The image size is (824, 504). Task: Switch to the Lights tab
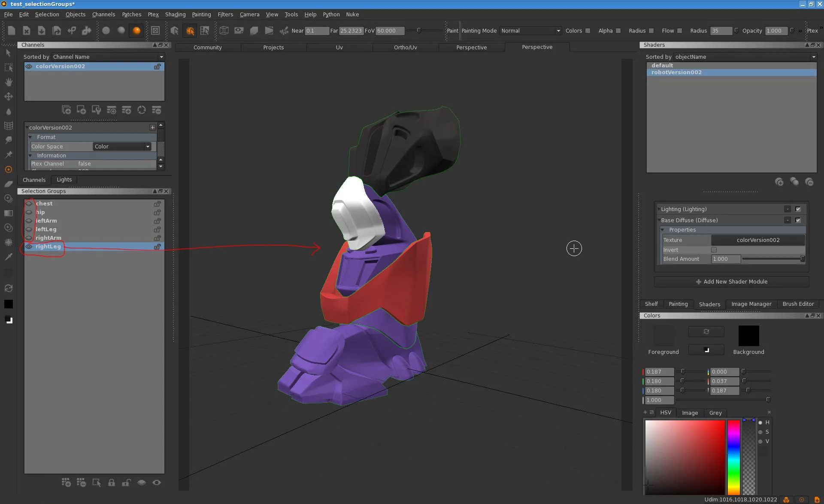click(64, 180)
